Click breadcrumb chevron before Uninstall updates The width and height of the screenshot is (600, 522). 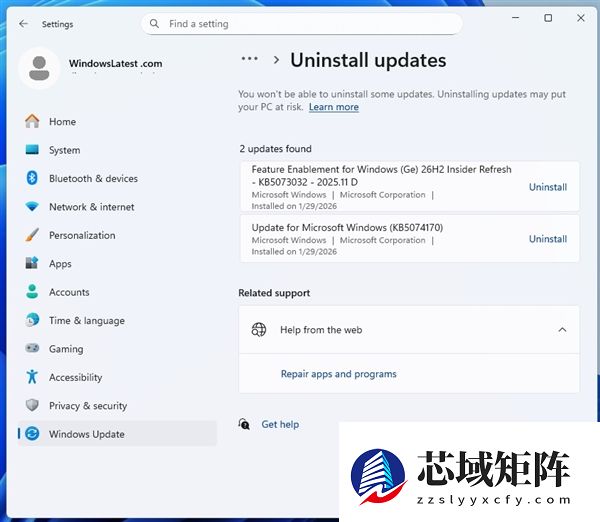[x=276, y=60]
